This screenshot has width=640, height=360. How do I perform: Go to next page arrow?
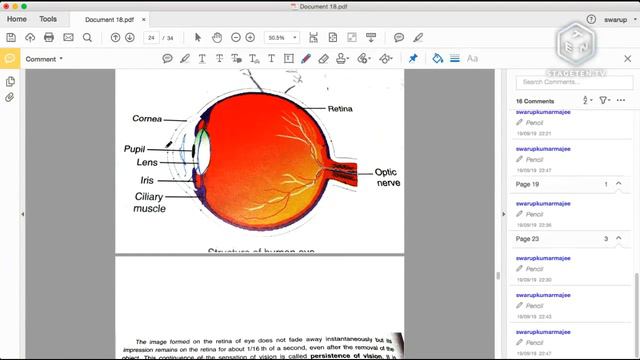pyautogui.click(x=130, y=38)
